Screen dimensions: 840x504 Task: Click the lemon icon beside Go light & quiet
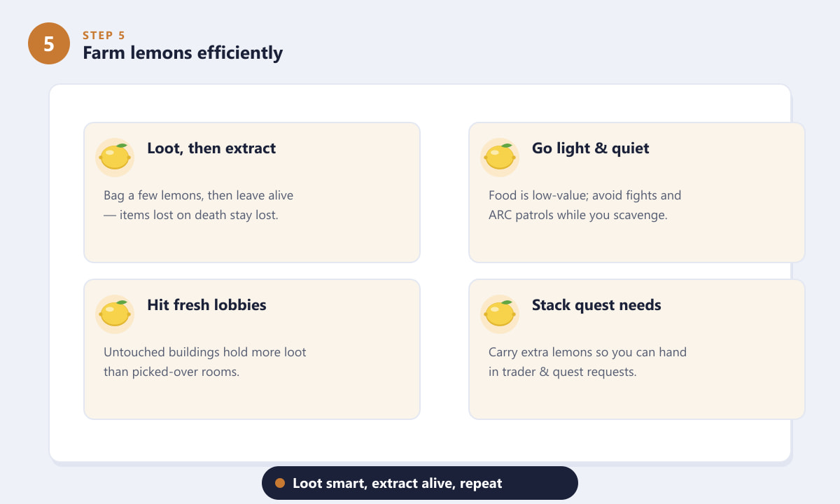(x=500, y=157)
